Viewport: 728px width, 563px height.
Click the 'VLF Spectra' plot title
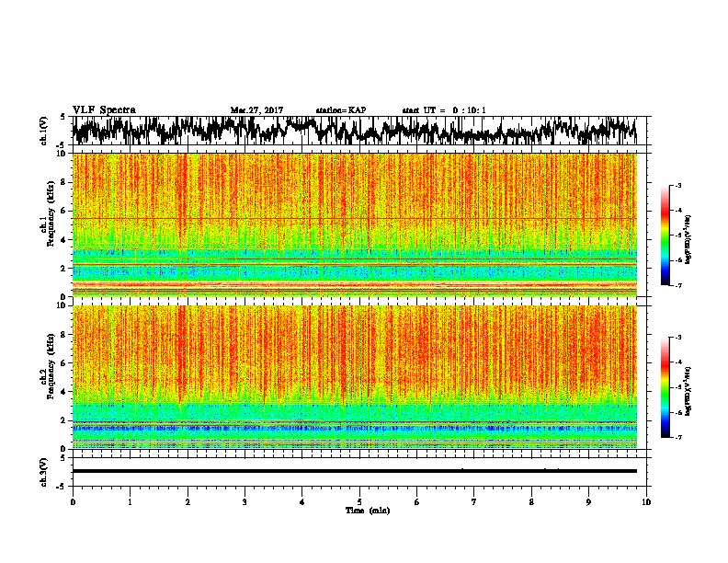(x=104, y=110)
